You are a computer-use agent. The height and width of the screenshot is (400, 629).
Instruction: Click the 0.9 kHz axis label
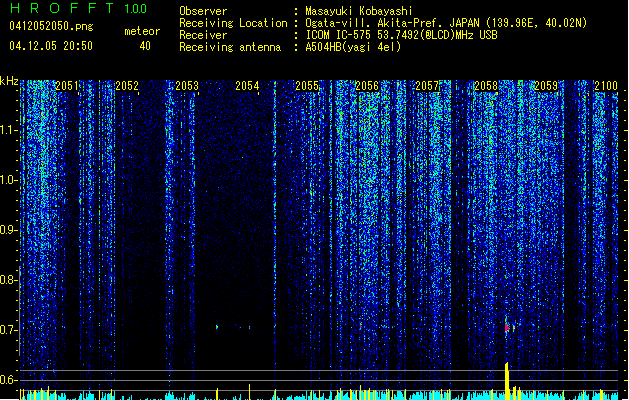coord(8,230)
